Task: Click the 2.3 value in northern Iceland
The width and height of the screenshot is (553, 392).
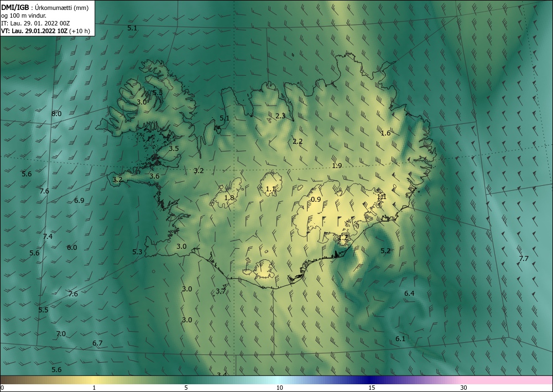Action: pos(280,116)
